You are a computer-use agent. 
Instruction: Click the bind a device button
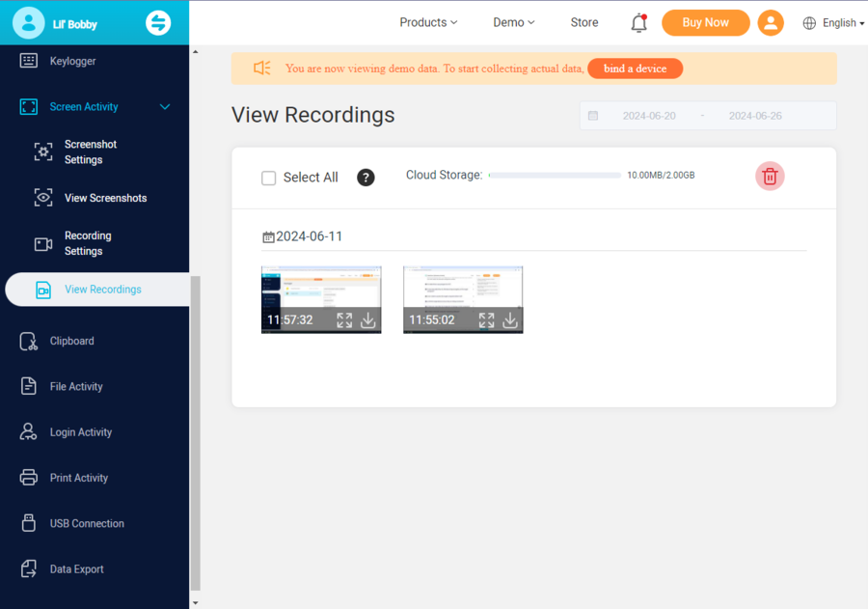pyautogui.click(x=635, y=69)
